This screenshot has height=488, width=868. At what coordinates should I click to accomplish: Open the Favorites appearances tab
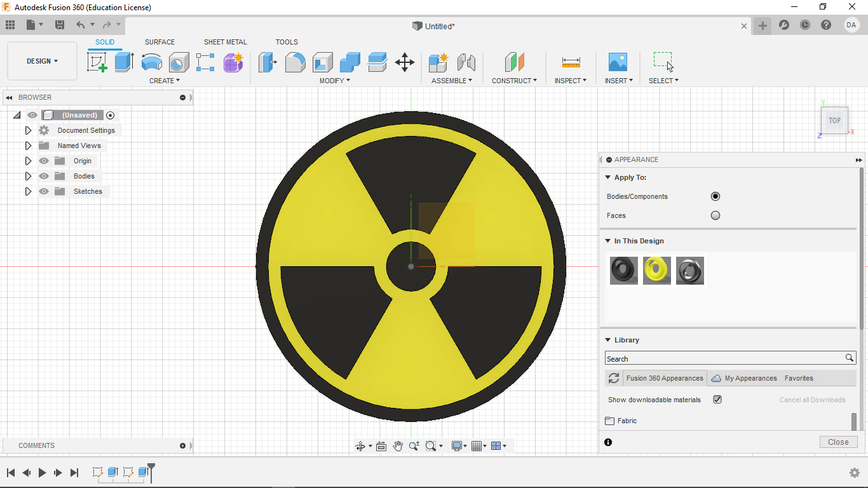coord(799,378)
